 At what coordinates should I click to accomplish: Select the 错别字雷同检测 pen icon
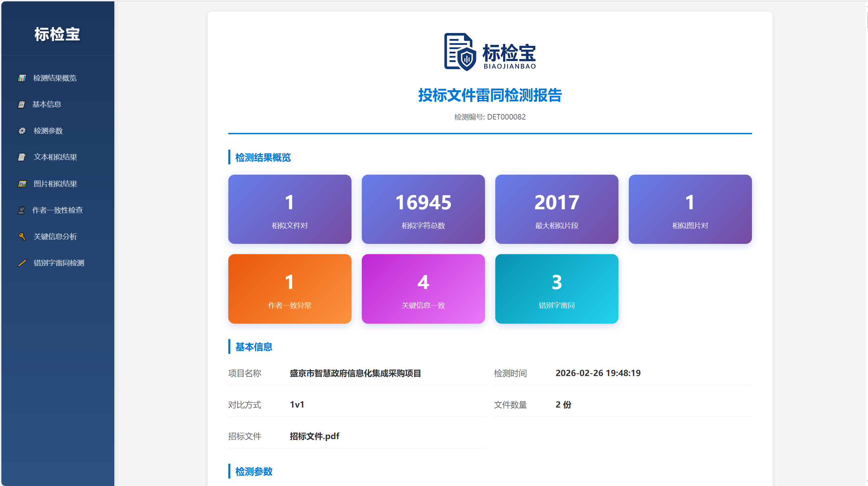click(x=22, y=263)
